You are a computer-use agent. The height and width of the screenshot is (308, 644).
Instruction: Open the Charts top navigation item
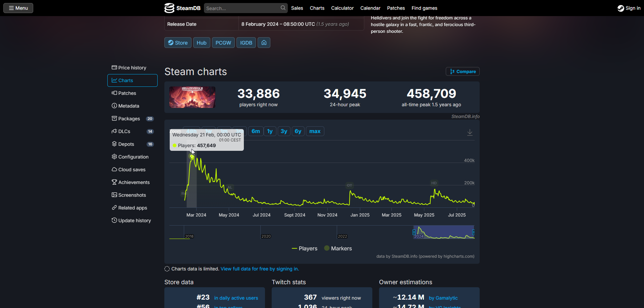[x=317, y=8]
